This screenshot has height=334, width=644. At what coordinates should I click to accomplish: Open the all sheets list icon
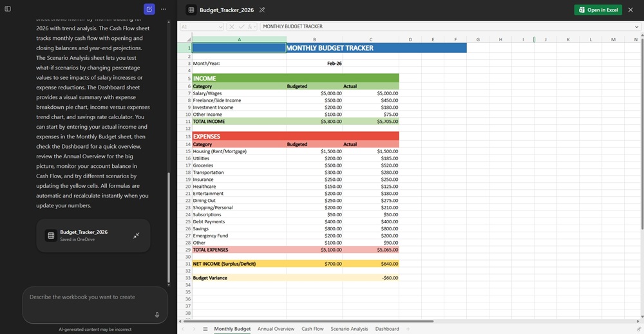click(x=205, y=329)
